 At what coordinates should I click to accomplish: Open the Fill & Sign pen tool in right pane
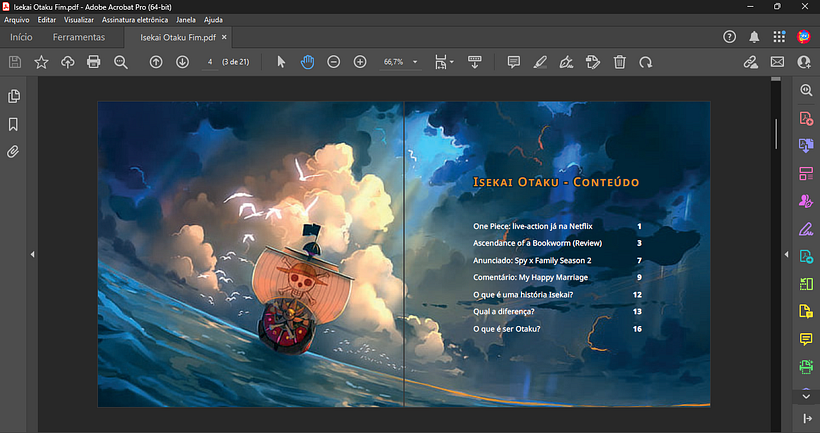(806, 229)
